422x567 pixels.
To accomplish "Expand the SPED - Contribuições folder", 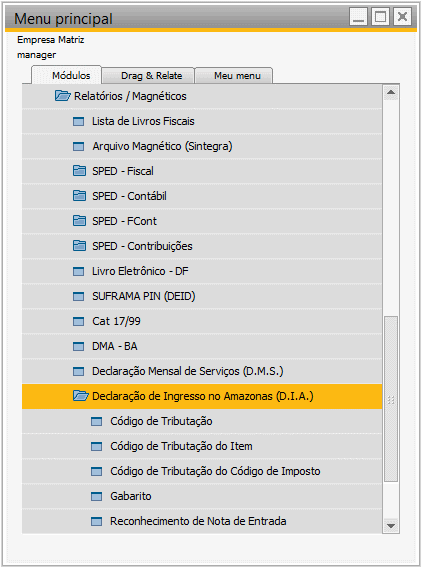I will (x=79, y=246).
